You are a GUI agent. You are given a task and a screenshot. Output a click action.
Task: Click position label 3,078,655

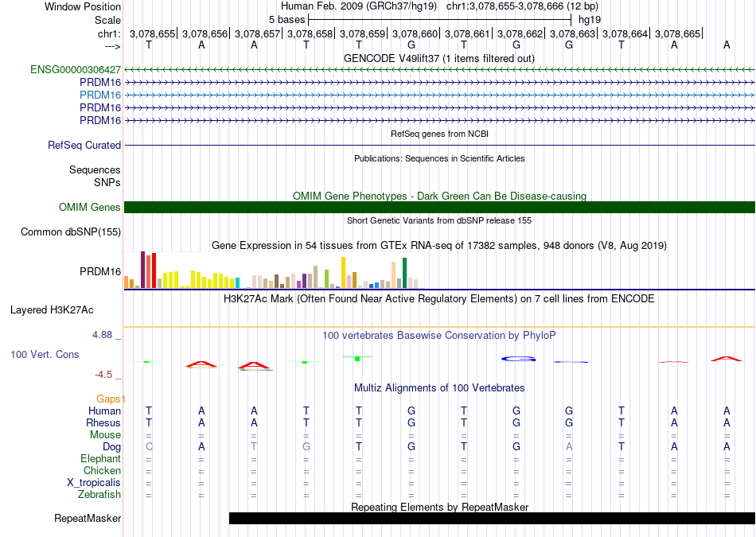(152, 33)
